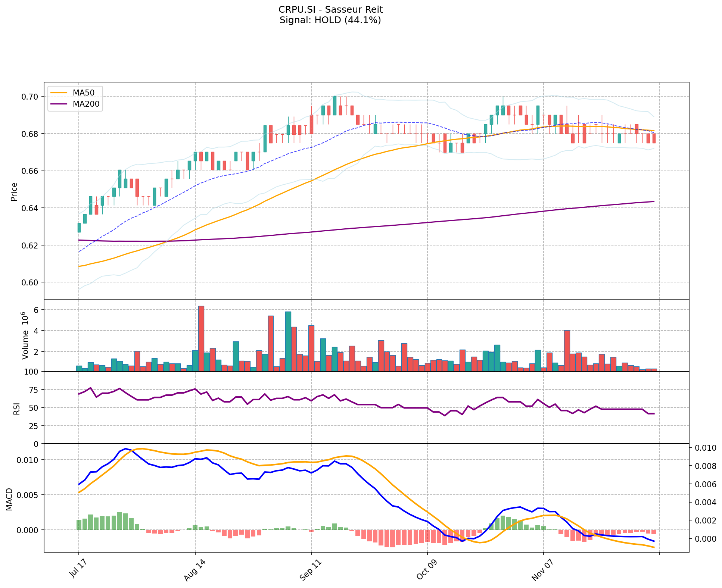Click the 0.70 price tick label

click(x=29, y=97)
